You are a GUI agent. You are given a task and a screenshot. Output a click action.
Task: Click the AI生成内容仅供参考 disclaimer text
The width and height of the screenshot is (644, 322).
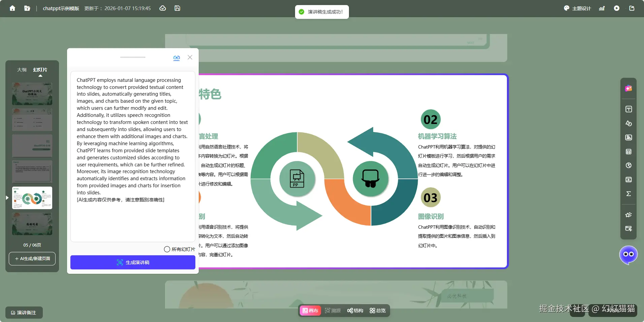pyautogui.click(x=121, y=200)
